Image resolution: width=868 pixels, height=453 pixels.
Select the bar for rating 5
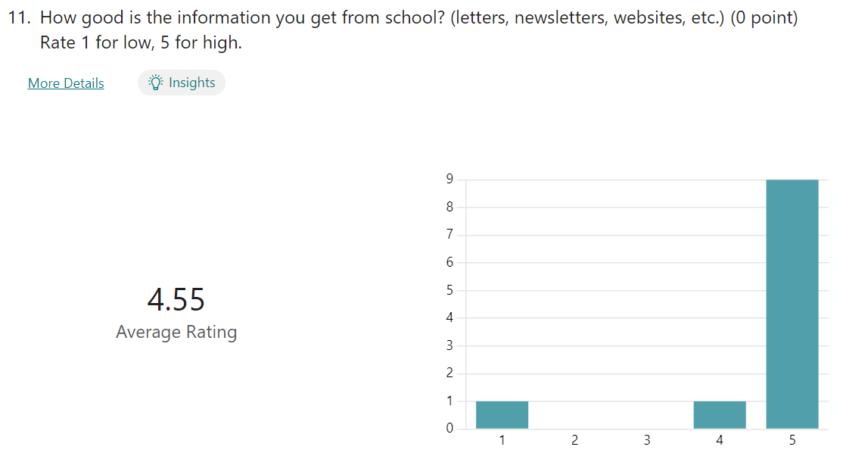pos(792,304)
